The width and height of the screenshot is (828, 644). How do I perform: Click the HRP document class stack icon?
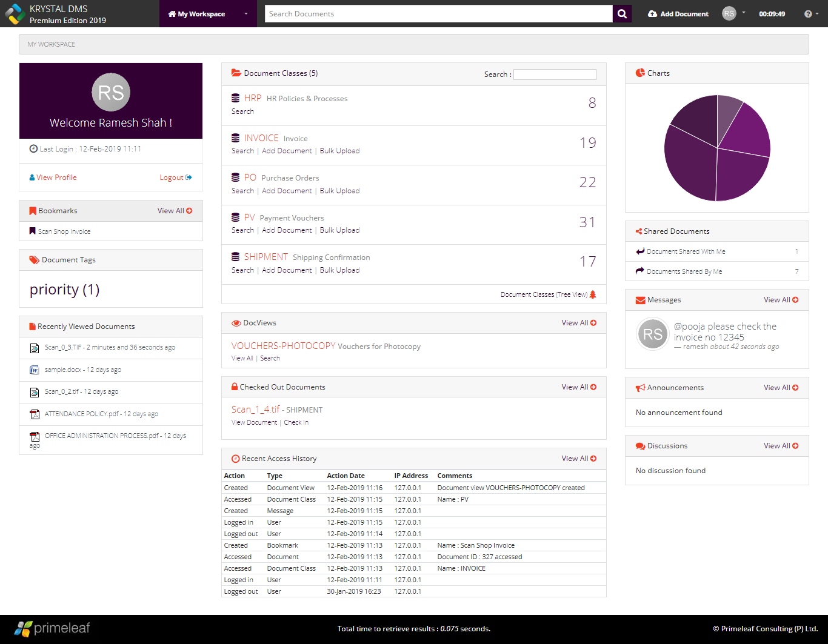(x=235, y=98)
